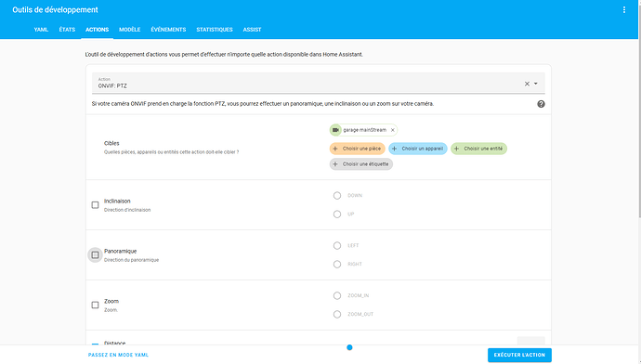Image resolution: width=641 pixels, height=364 pixels.
Task: Click the Action input field
Action: coord(318,83)
